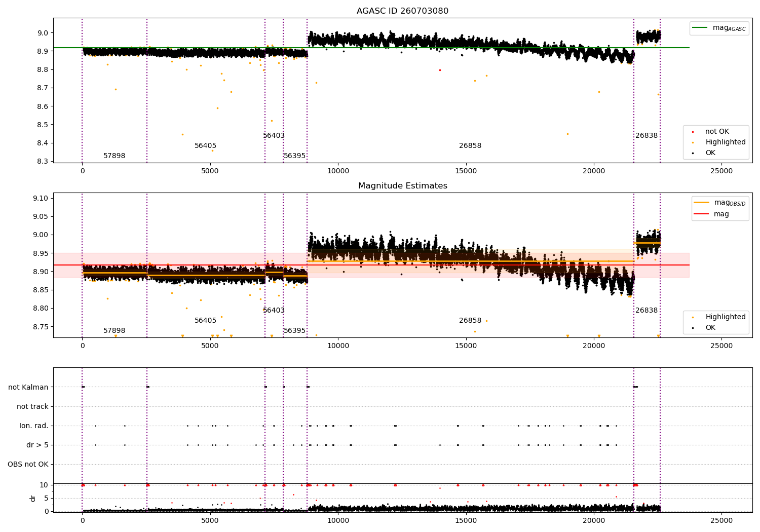Click x-tick 15000 on middle plot
This screenshot has width=760, height=532.
(466, 346)
